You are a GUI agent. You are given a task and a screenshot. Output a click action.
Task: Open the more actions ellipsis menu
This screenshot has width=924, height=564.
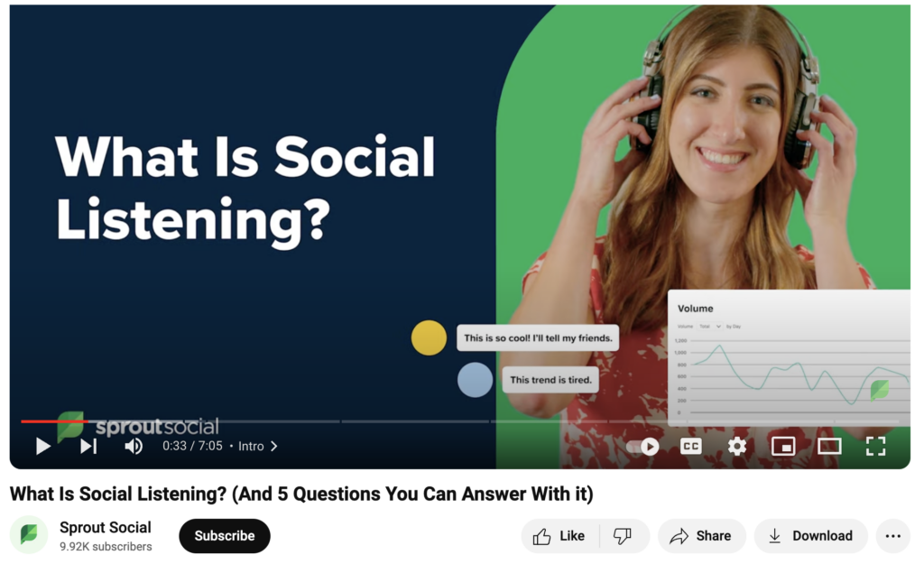coord(893,535)
